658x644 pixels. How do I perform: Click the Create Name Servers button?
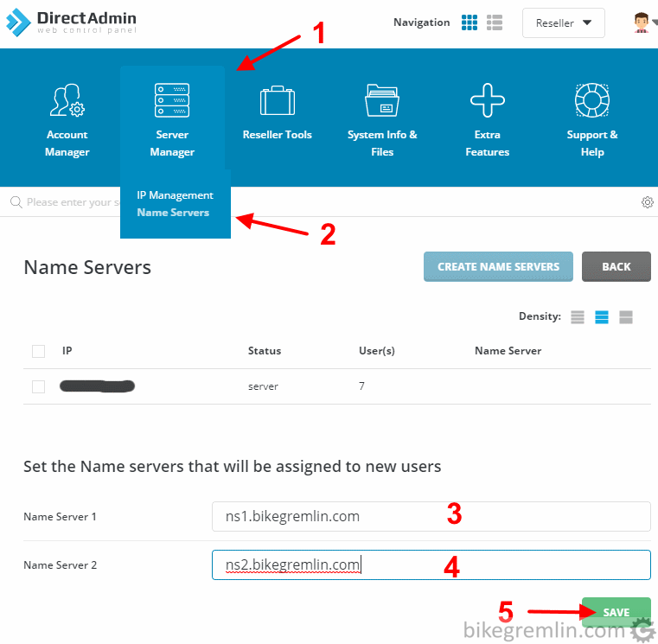pos(498,267)
